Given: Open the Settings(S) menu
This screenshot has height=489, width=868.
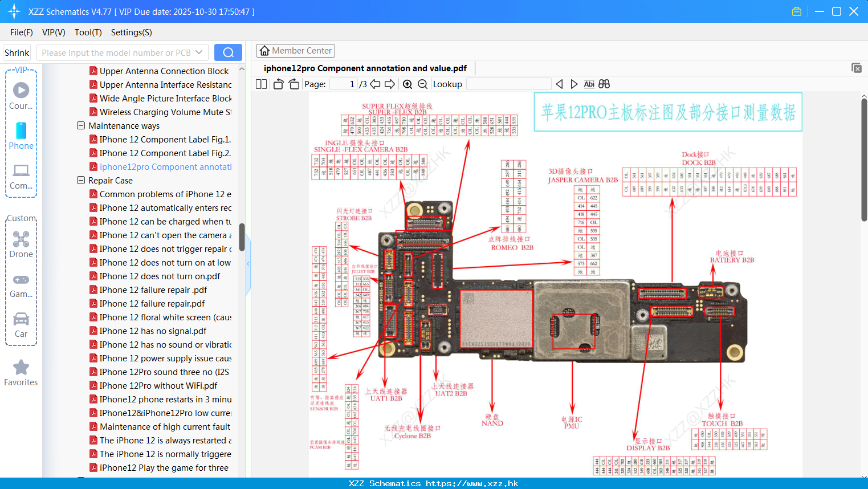Looking at the screenshot, I should click(132, 32).
